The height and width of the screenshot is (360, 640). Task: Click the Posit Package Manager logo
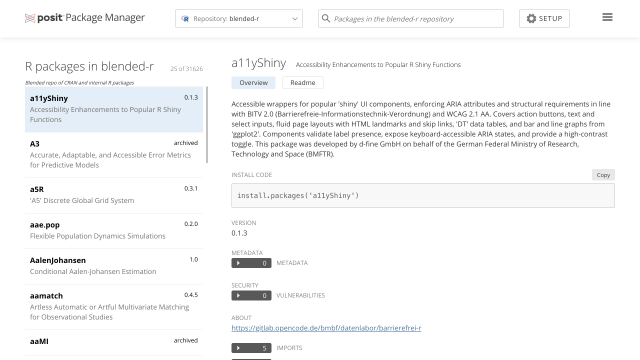pos(84,18)
